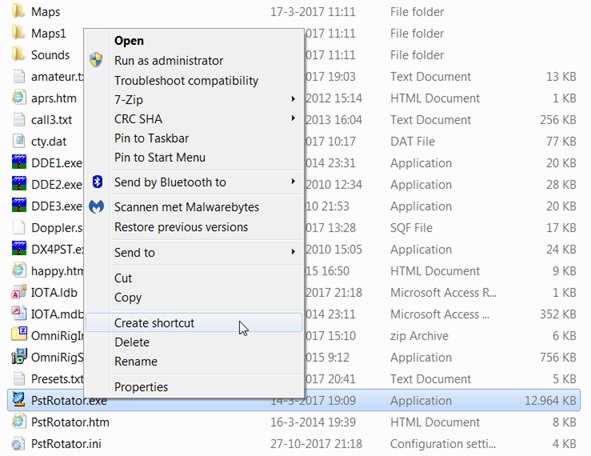The image size is (591, 456).
Task: Click the 27-10-2017 21:18 date cell
Action: [316, 444]
